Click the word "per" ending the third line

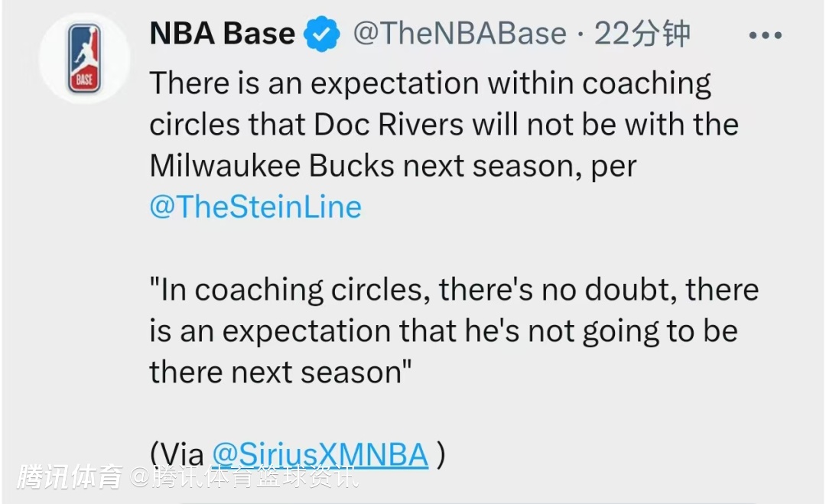(613, 167)
